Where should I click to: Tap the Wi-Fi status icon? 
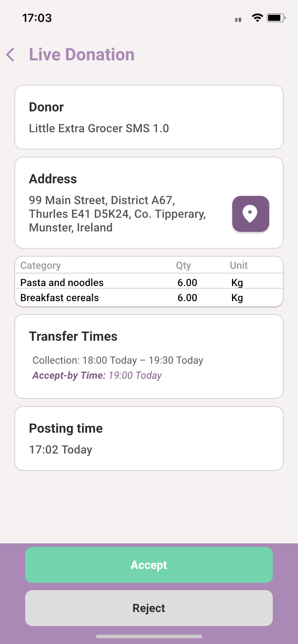pos(257,18)
